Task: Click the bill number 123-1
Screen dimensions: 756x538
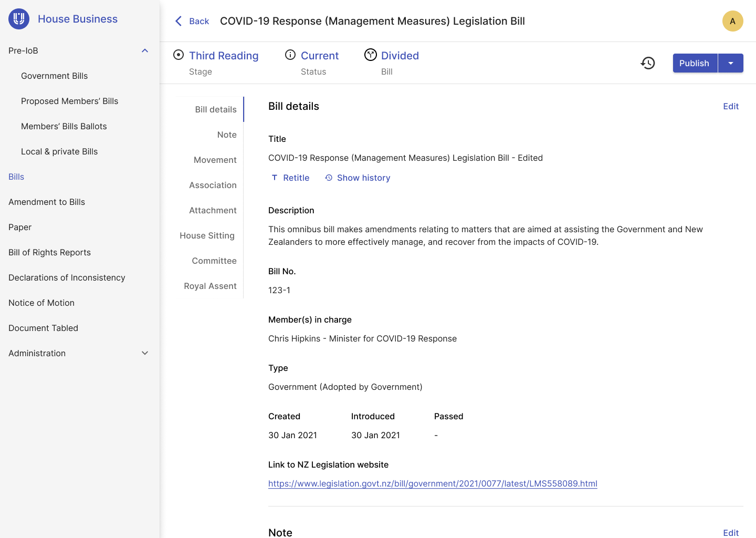Action: [279, 290]
